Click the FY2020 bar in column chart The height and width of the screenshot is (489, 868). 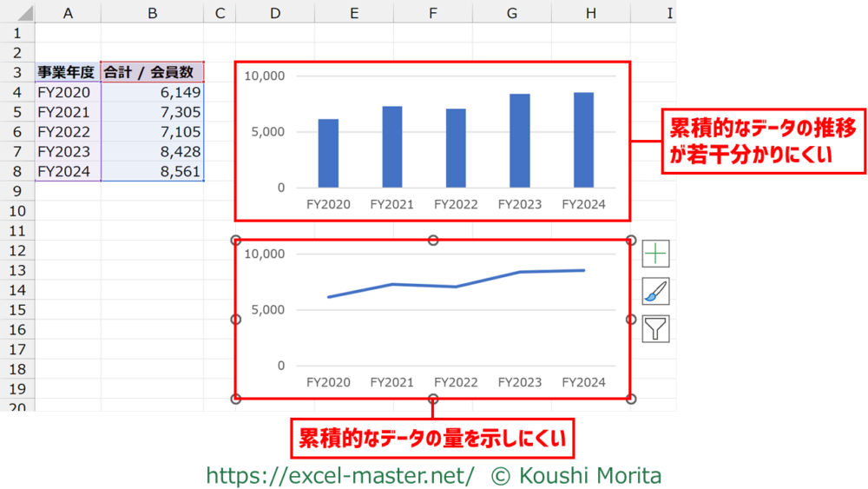(x=328, y=154)
